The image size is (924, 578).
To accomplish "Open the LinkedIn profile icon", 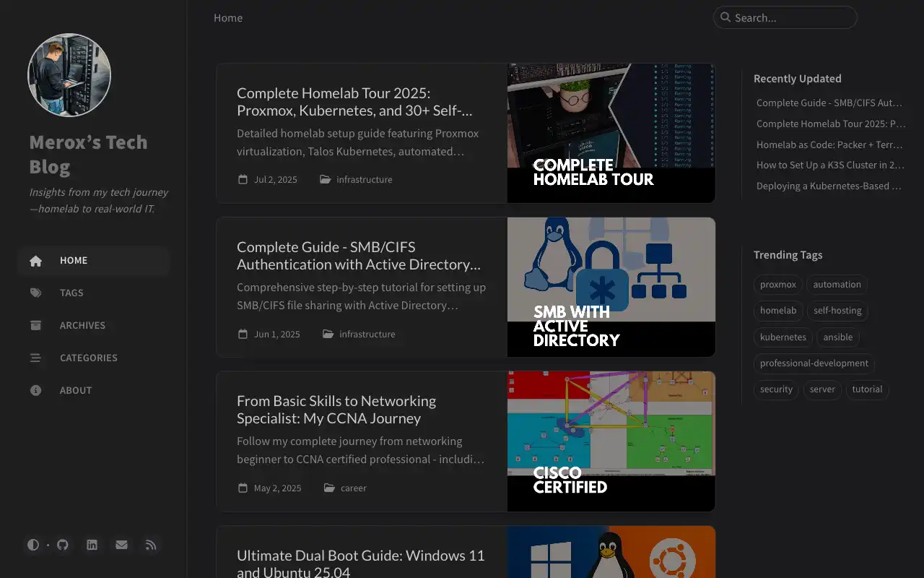I will (92, 545).
